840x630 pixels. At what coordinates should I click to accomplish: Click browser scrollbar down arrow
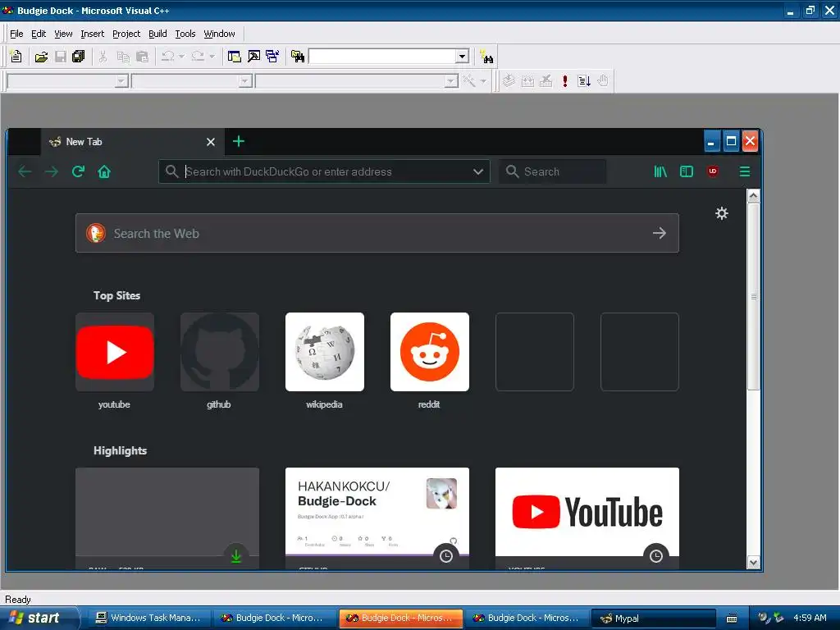pos(753,563)
